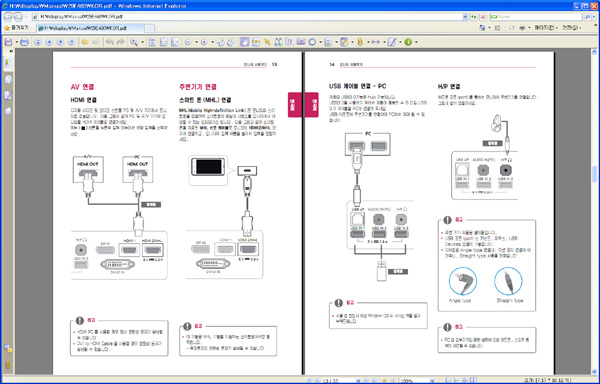Click the browser search input field
Viewport: 600px width, 384px height.
coord(536,17)
